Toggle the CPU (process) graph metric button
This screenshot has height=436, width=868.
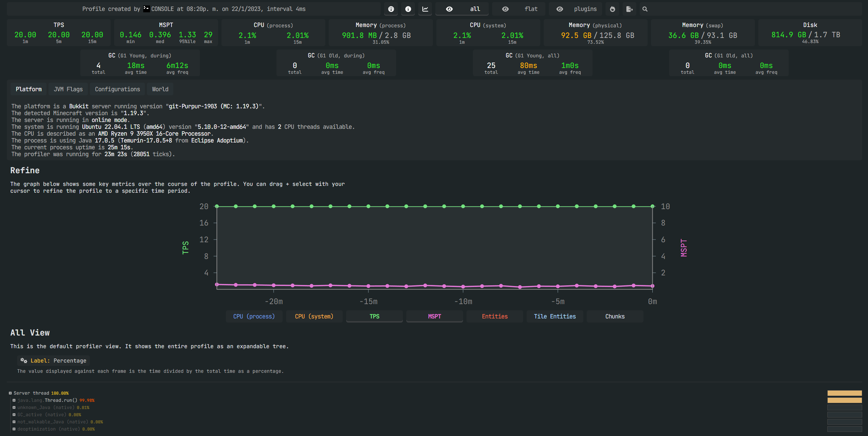point(254,316)
